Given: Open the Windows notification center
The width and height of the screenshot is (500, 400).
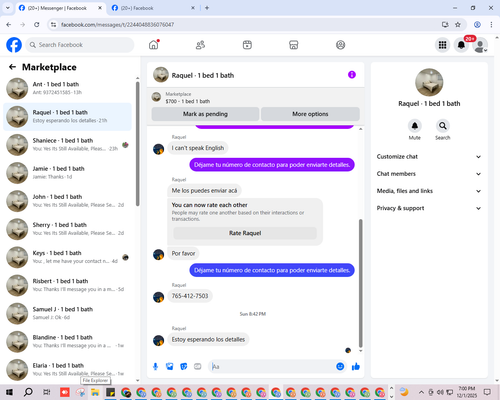Looking at the screenshot, I should (487, 392).
